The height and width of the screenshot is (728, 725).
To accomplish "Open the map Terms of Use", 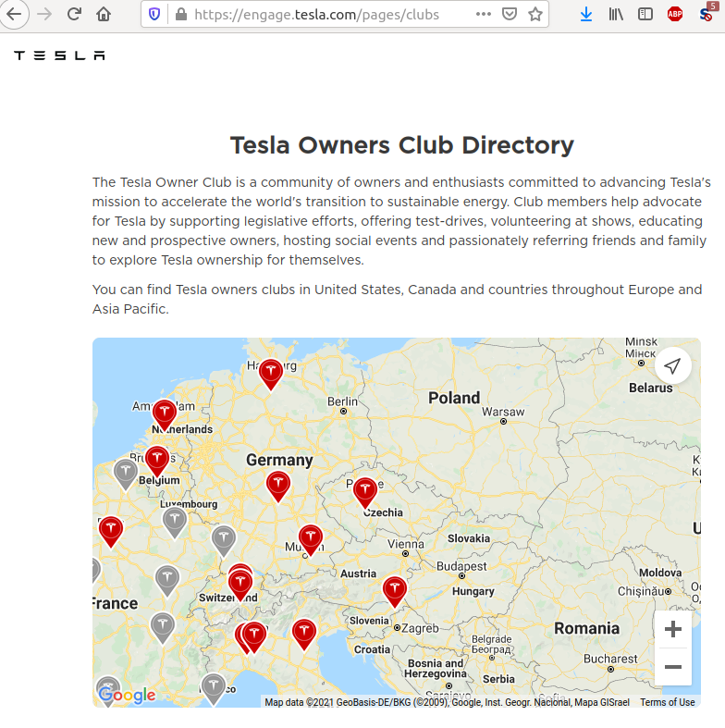I will point(668,702).
